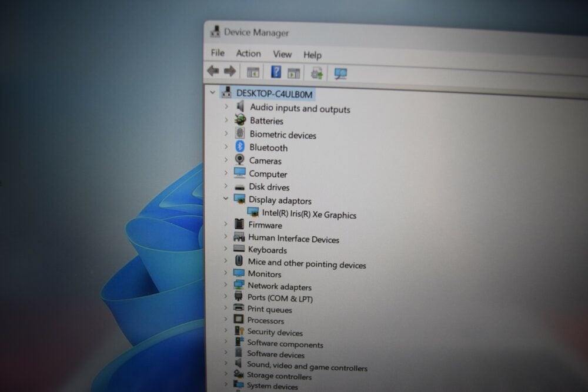The height and width of the screenshot is (392, 588).
Task: Click the blue Bluetooth icon
Action: click(240, 146)
